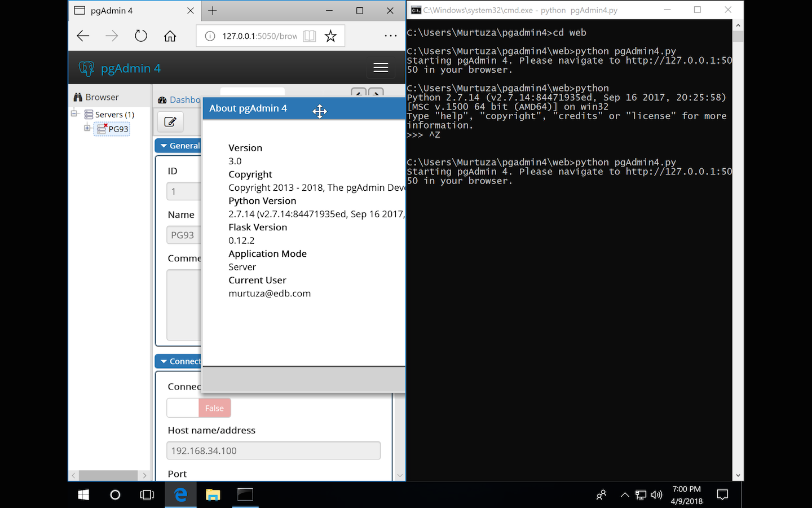This screenshot has width=812, height=508.
Task: Click the Host name/address field
Action: point(273,450)
